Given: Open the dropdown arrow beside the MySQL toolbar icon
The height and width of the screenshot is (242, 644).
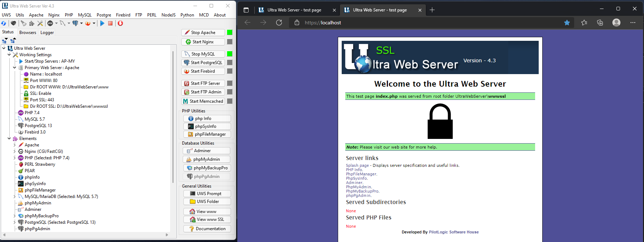Looking at the screenshot, I should click(x=69, y=23).
